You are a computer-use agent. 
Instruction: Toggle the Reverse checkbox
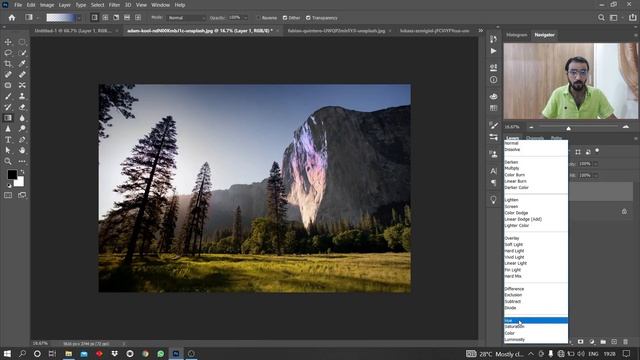tap(258, 18)
